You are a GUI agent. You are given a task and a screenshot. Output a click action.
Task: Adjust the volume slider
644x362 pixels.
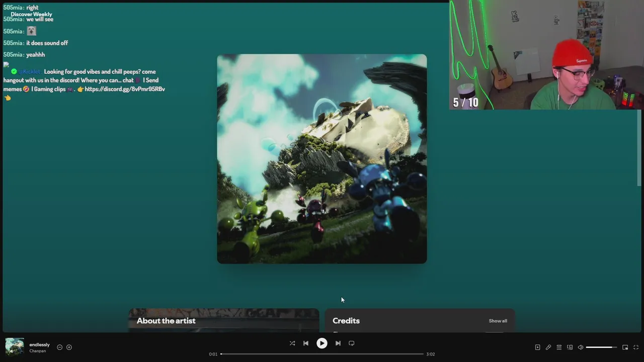(x=601, y=347)
